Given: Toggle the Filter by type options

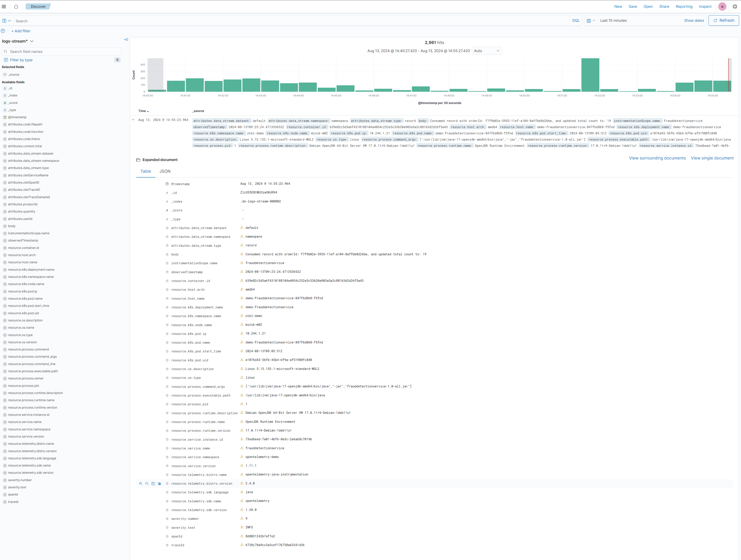Looking at the screenshot, I should click(x=21, y=60).
